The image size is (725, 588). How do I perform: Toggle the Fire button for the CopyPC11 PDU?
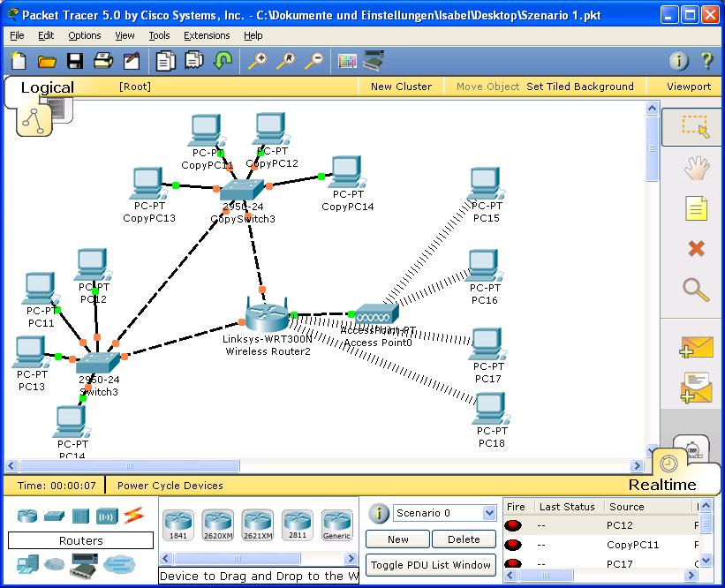pyautogui.click(x=513, y=545)
